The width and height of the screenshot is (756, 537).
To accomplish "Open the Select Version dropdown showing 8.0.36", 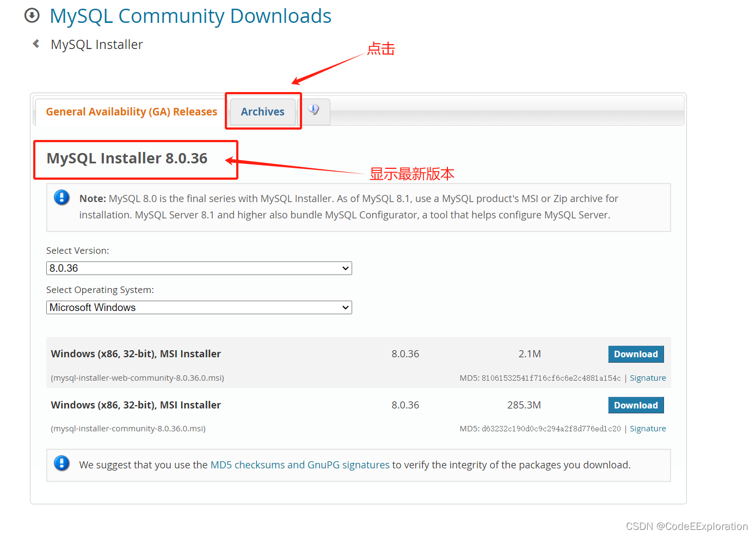I will click(199, 268).
